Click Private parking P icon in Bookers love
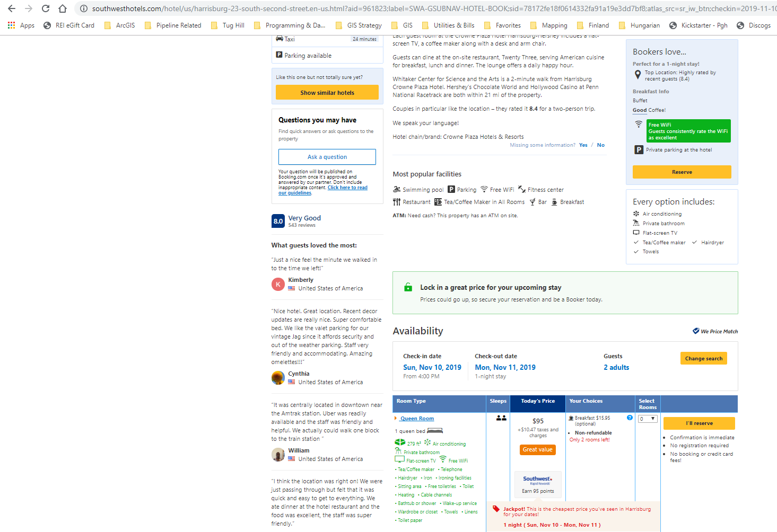The height and width of the screenshot is (532, 777). pyautogui.click(x=639, y=150)
